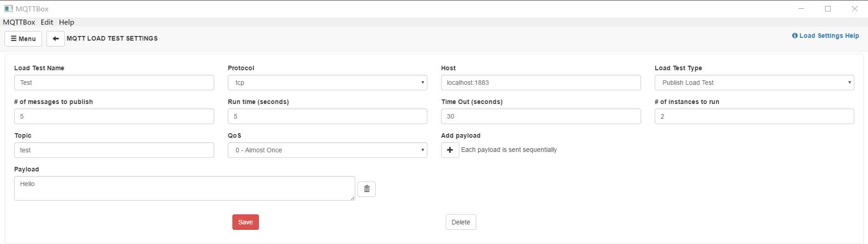
Task: Open the Help menu
Action: 67,22
